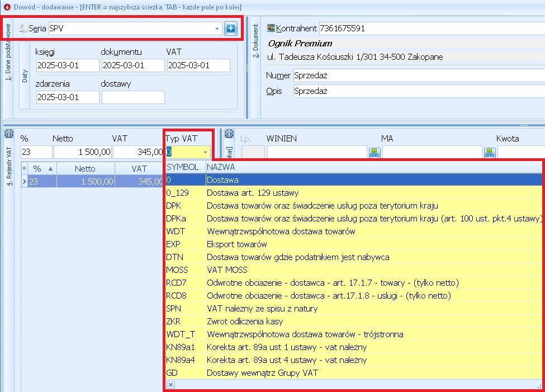Click the row selector star in VAT grid header

[x=25, y=169]
